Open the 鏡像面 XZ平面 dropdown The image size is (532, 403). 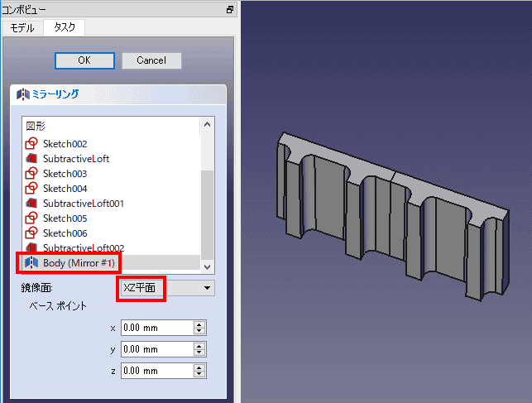(x=168, y=288)
